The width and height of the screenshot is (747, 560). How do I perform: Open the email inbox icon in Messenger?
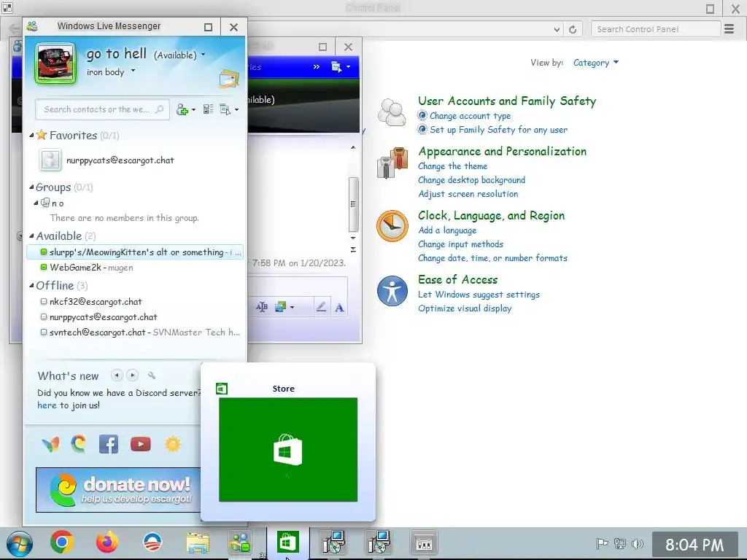coord(229,79)
